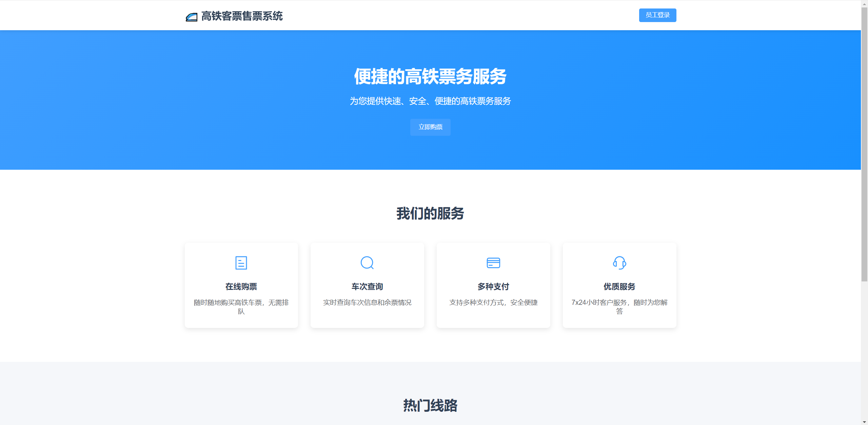Open the 在线购票 service card title

pyautogui.click(x=241, y=287)
